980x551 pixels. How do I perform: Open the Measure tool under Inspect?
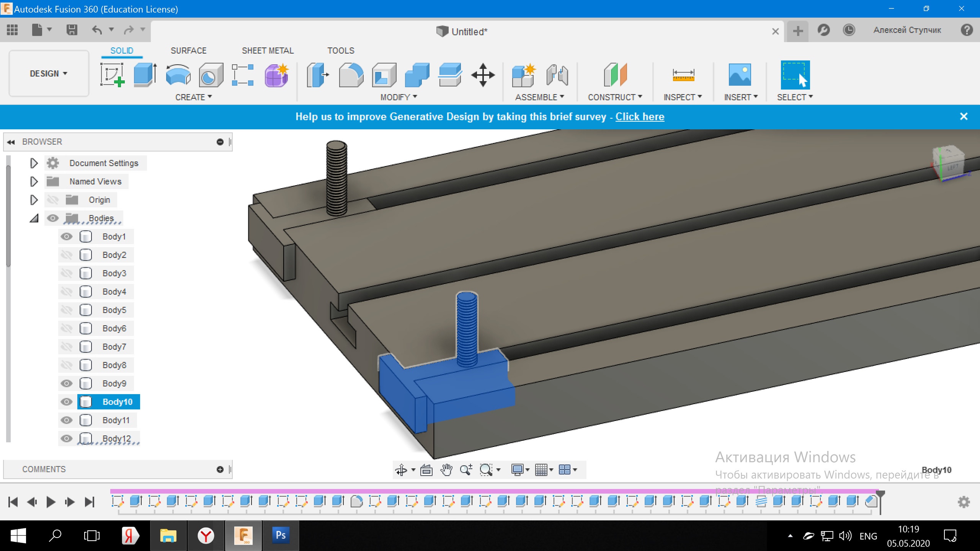683,75
